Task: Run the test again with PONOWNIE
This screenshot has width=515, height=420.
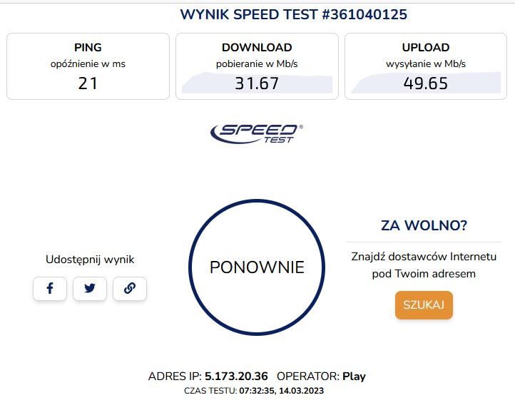Action: 257,267
